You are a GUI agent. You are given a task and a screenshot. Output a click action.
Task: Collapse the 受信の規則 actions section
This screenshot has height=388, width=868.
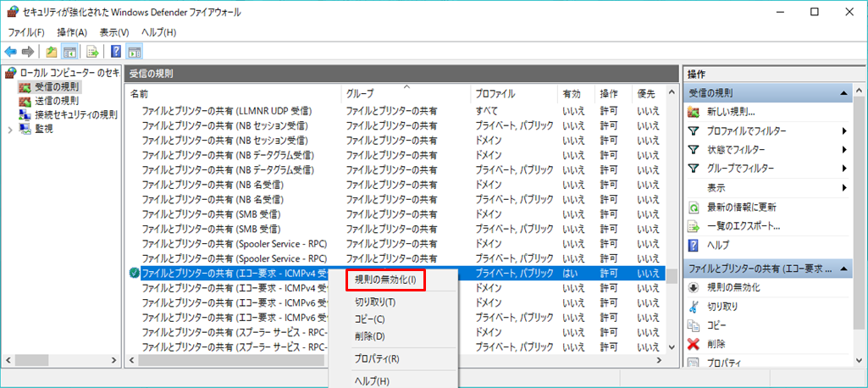point(843,93)
